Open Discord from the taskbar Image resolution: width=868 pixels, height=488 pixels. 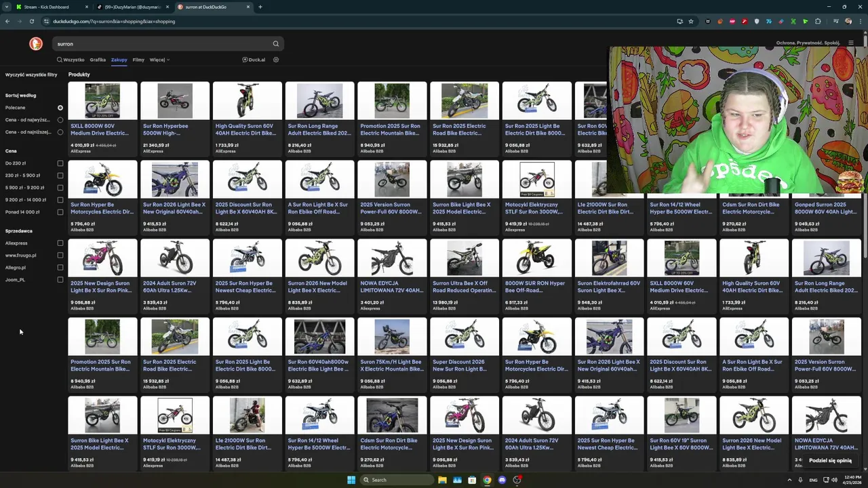click(x=502, y=480)
